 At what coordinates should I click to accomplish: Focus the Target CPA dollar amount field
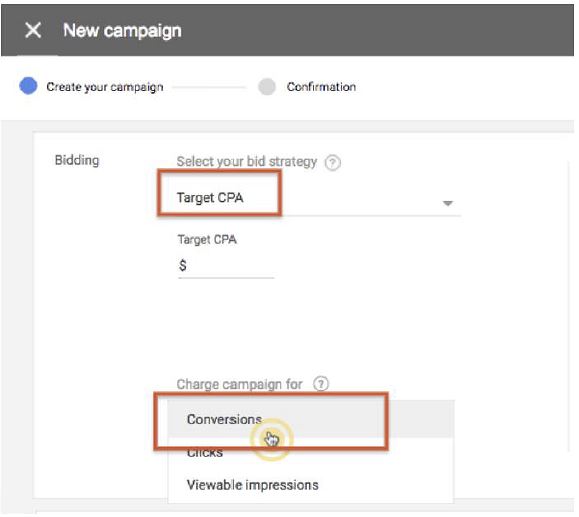(226, 265)
